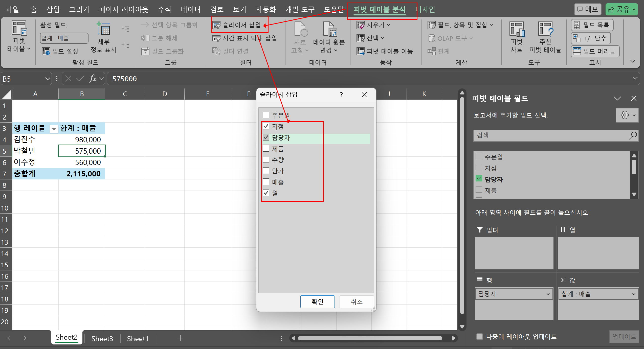Click the 피벗 테이블 이동 icon
The image size is (644, 349).
tap(360, 51)
